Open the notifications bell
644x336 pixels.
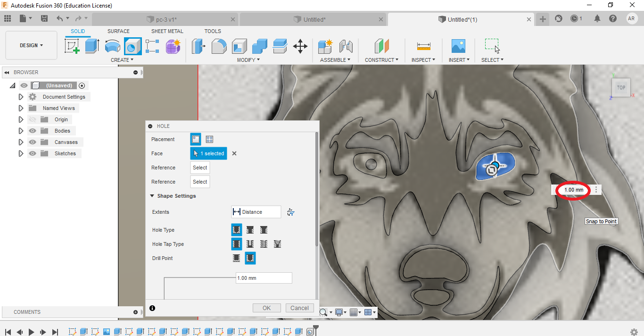[597, 18]
